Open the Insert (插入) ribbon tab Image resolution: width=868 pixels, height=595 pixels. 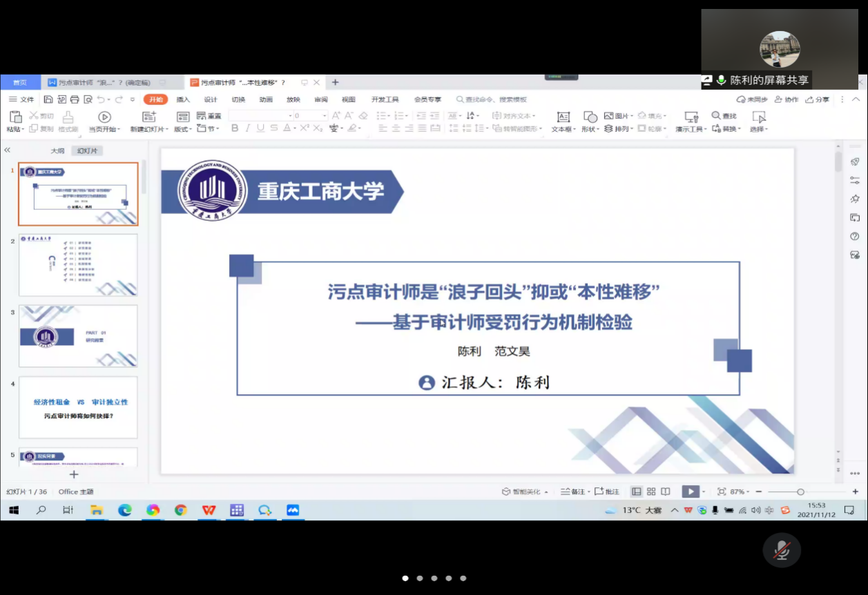click(x=183, y=99)
